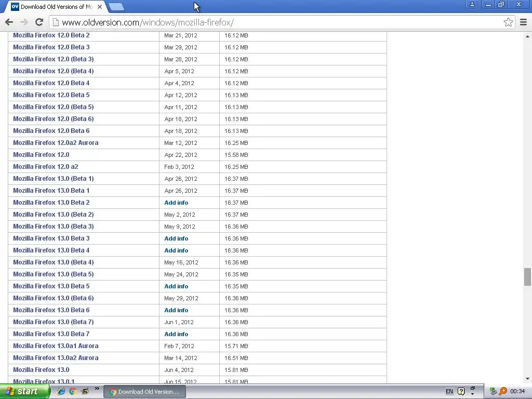532x399 pixels.
Task: Open a new tab with the new tab button
Action: [116, 7]
